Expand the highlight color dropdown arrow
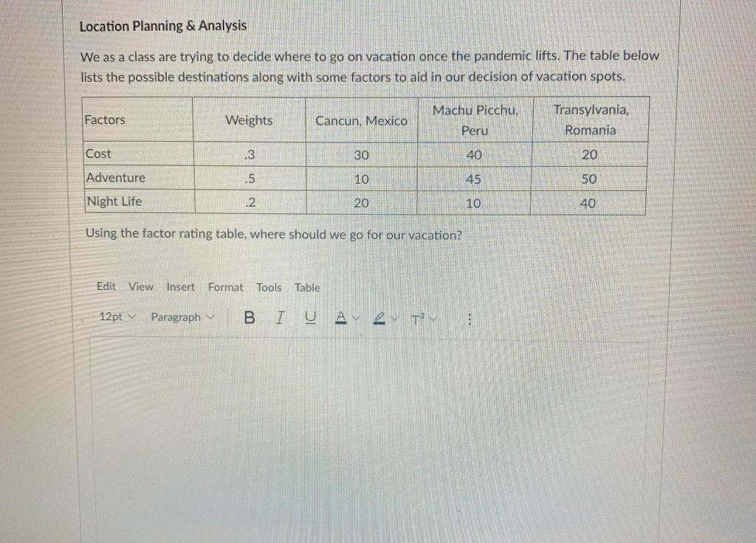The height and width of the screenshot is (543, 756). point(394,319)
